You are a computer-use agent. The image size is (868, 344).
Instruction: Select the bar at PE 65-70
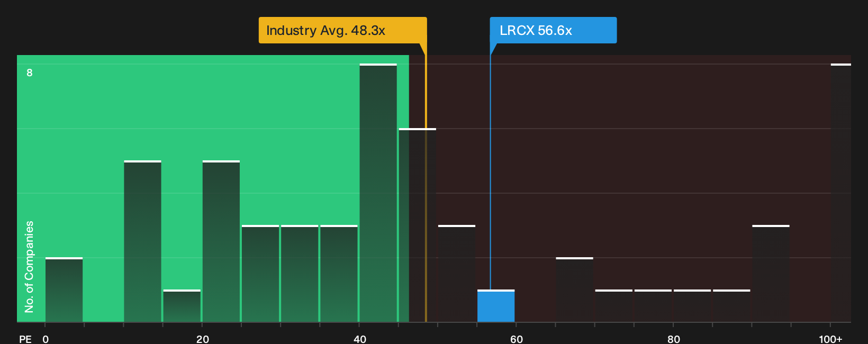click(574, 289)
